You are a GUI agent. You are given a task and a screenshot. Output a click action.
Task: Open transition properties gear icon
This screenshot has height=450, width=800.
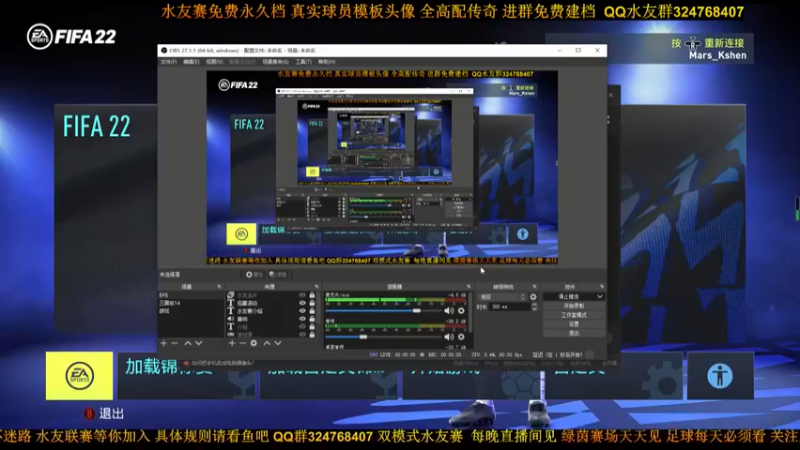coord(533,296)
